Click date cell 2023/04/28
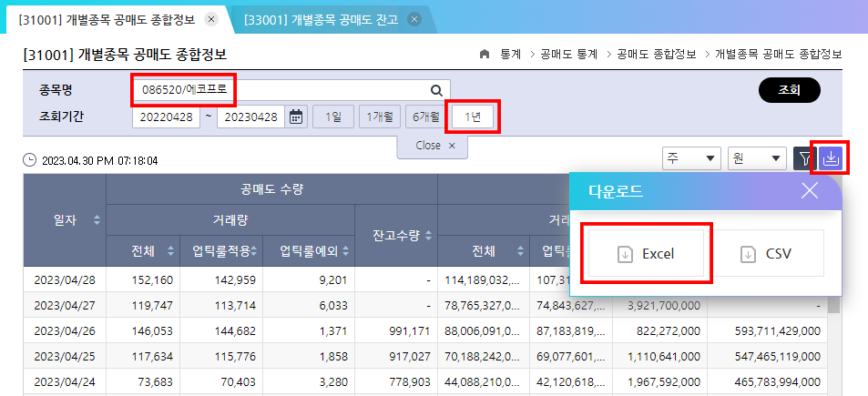Image resolution: width=868 pixels, height=396 pixels. pos(65,280)
